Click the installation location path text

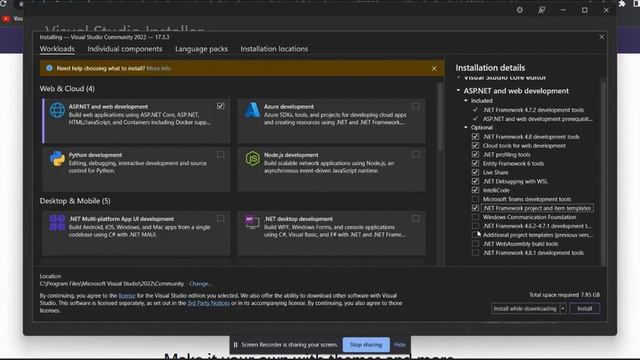tap(112, 284)
